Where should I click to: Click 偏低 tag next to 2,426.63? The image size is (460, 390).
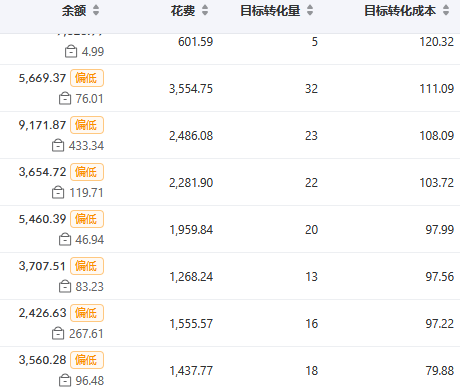click(x=87, y=313)
